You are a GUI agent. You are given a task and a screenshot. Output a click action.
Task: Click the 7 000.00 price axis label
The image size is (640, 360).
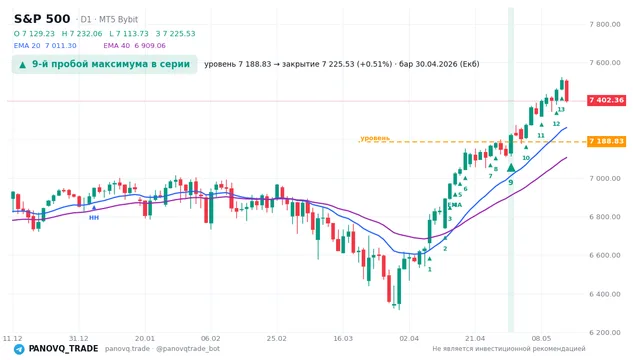(x=604, y=178)
